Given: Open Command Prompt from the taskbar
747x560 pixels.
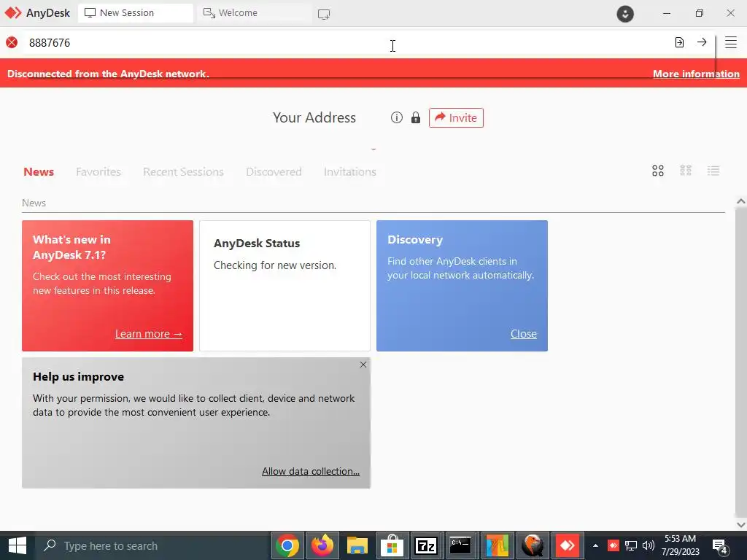Looking at the screenshot, I should coord(461,545).
